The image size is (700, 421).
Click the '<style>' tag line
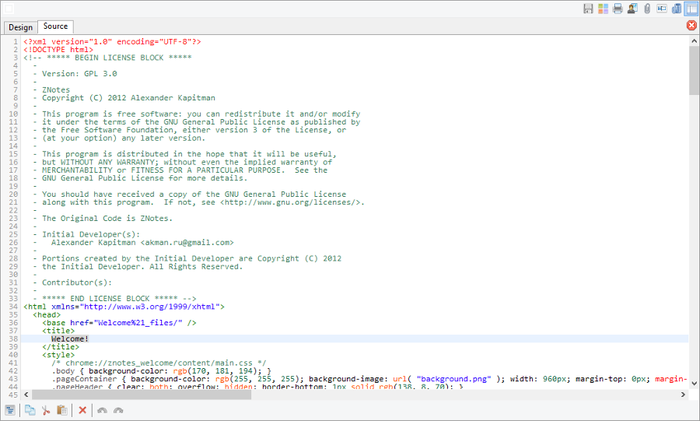click(x=58, y=355)
